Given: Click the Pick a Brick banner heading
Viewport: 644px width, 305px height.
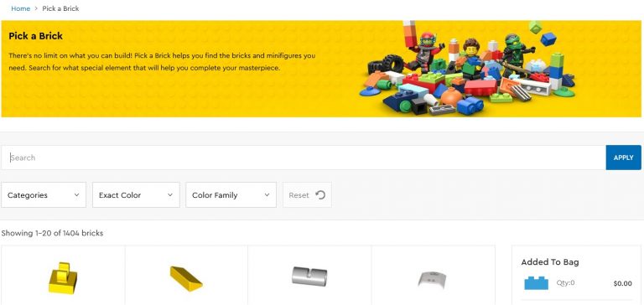Looking at the screenshot, I should click(36, 36).
